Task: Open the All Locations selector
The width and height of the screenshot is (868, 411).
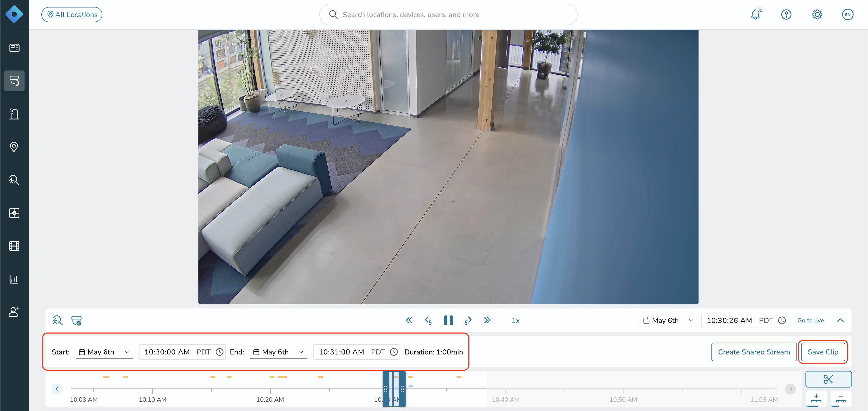Action: [x=72, y=14]
